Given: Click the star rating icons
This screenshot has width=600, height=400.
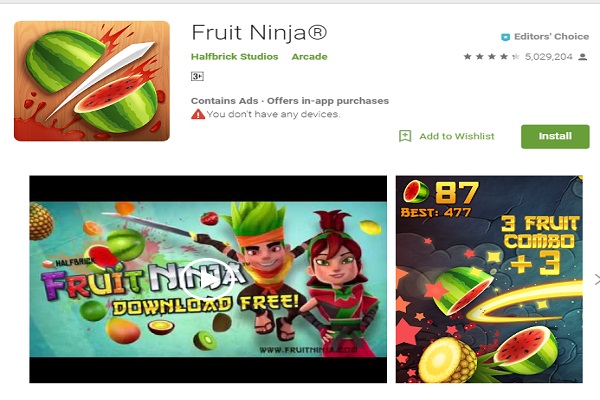Looking at the screenshot, I should tap(491, 57).
